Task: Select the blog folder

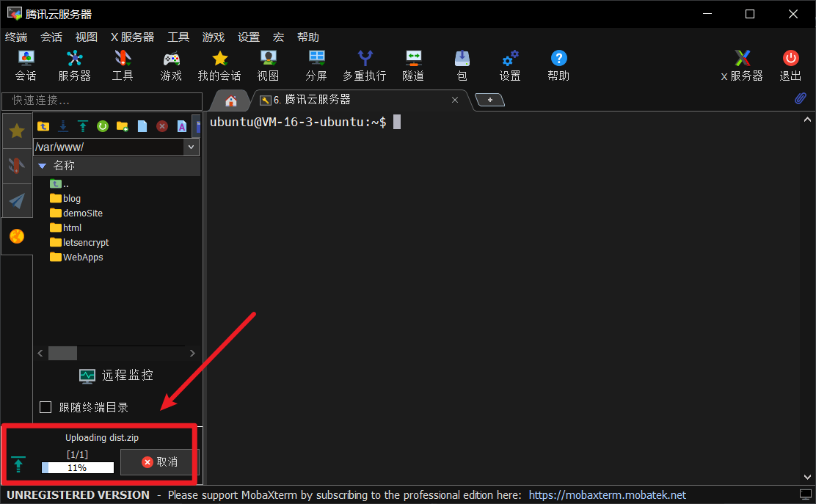Action: pyautogui.click(x=65, y=198)
